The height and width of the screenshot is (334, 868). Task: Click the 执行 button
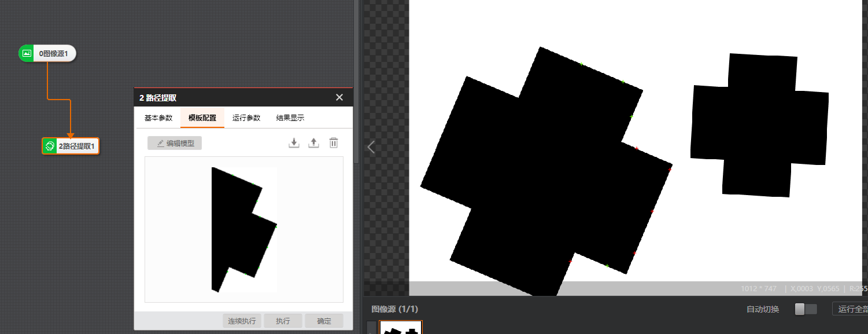[x=283, y=321]
